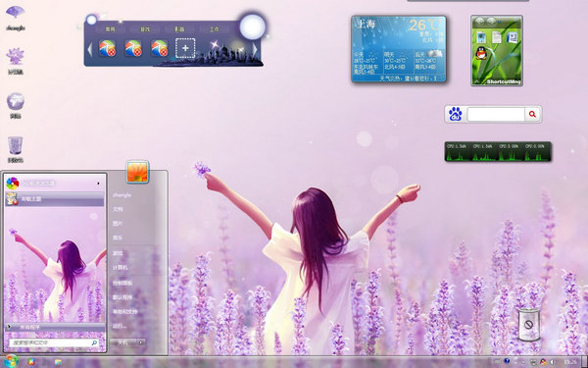588x368 pixels.
Task: Click the red magnifier search button
Action: point(532,114)
